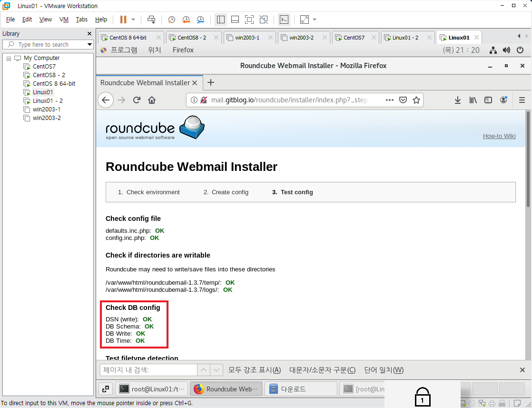
Task: Click the find-in-page search field
Action: click(148, 370)
